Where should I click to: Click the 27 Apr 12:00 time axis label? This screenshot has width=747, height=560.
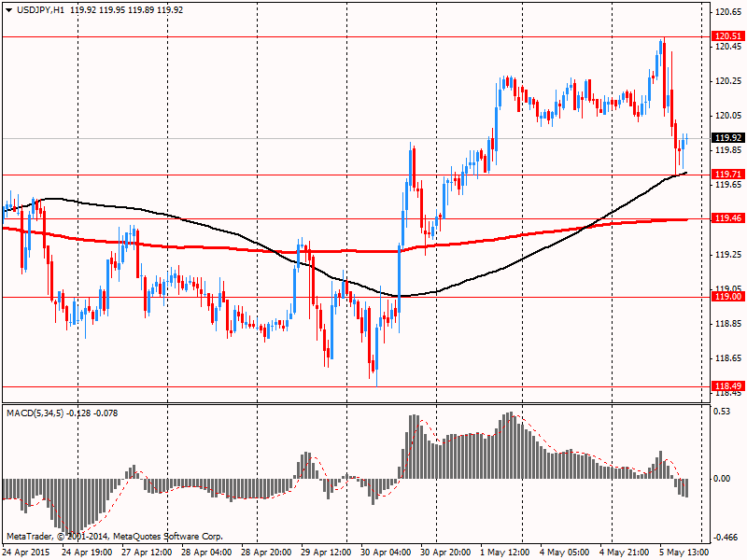[147, 553]
